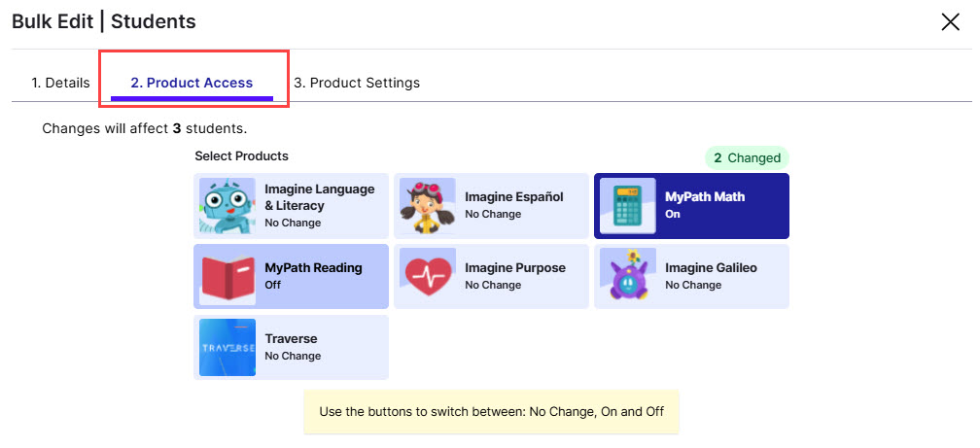Click the green "2 Changed" badge
Image resolution: width=980 pixels, height=448 pixels.
tap(747, 158)
